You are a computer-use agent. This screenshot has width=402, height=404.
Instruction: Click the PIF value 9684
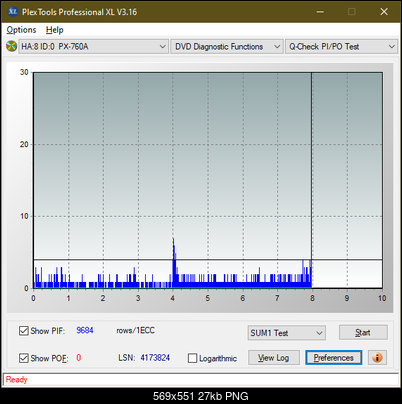(85, 330)
